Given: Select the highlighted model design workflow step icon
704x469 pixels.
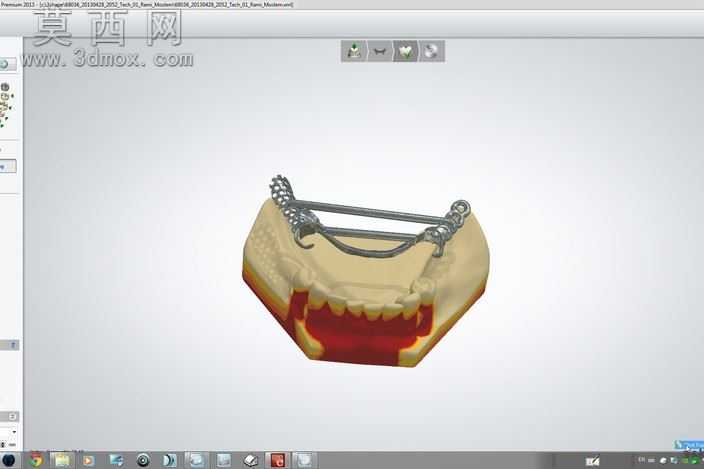Looking at the screenshot, I should click(405, 51).
